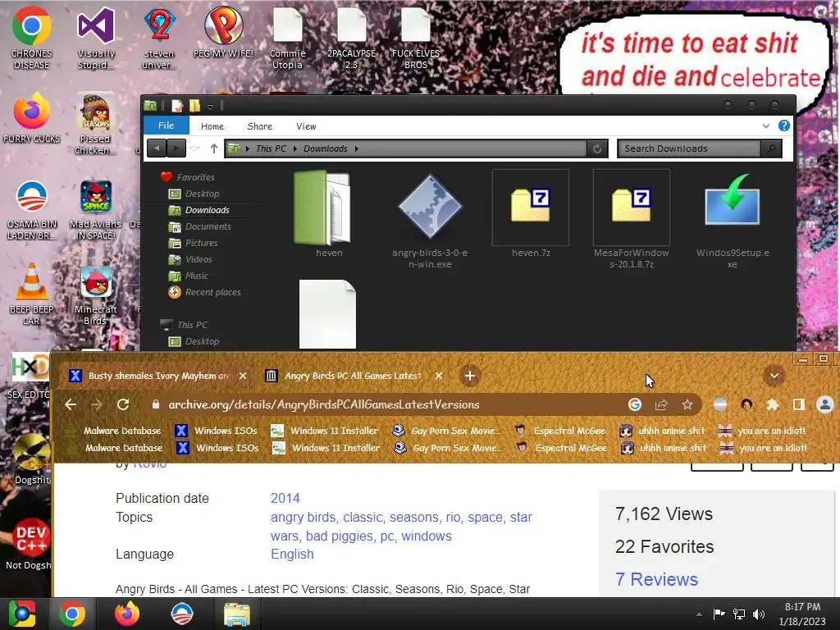Open a new Chrome tab
The height and width of the screenshot is (630, 840).
pos(470,376)
